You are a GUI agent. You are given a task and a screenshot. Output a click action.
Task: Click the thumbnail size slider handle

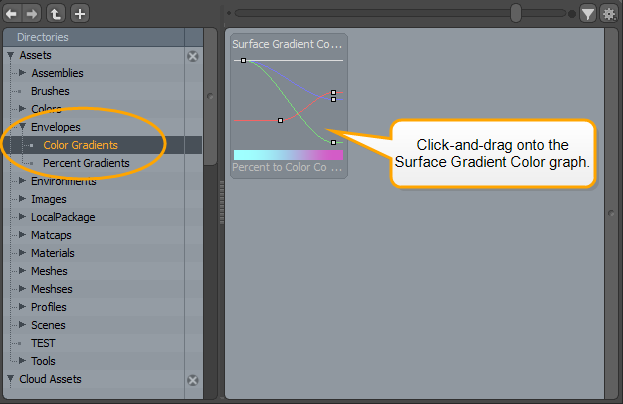click(515, 13)
